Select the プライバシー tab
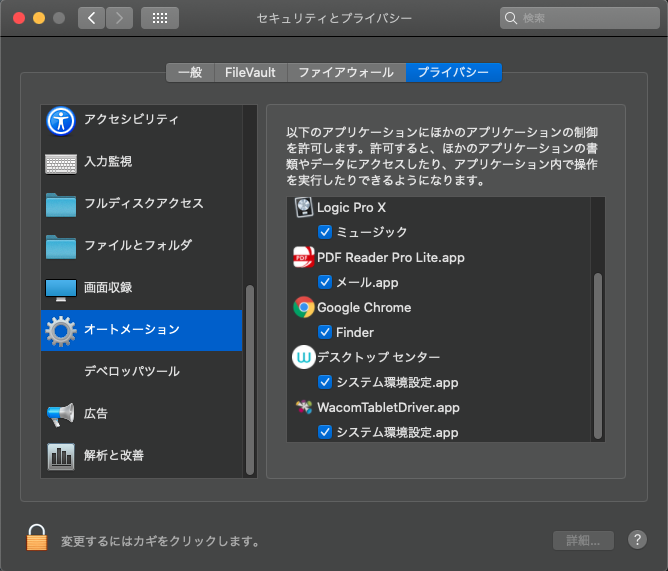 tap(454, 72)
